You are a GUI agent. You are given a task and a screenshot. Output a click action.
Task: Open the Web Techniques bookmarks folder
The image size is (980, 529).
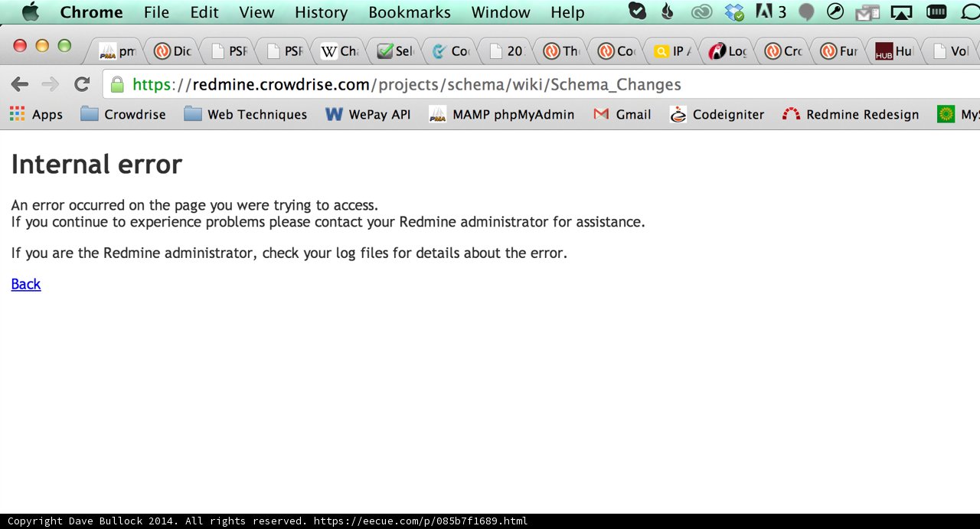246,114
